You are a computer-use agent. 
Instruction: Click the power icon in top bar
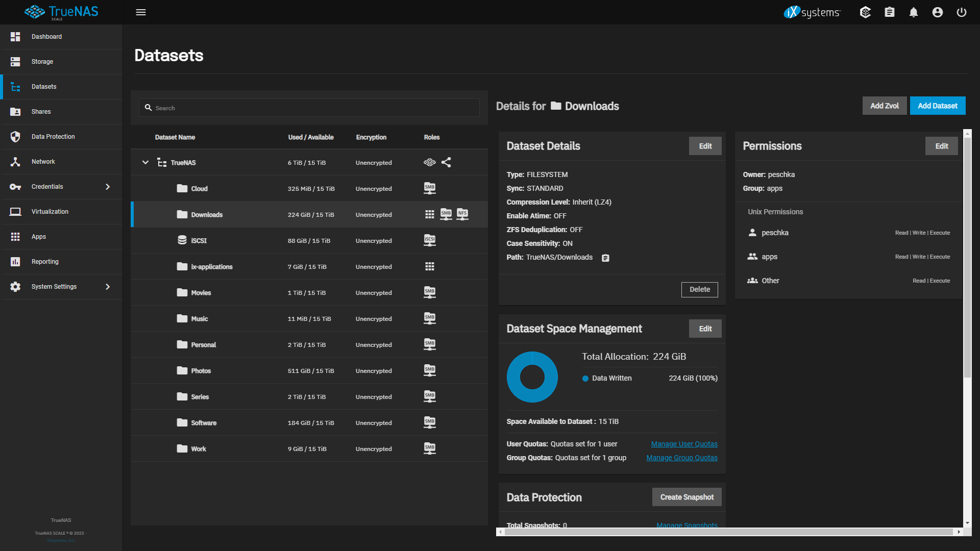[x=962, y=12]
